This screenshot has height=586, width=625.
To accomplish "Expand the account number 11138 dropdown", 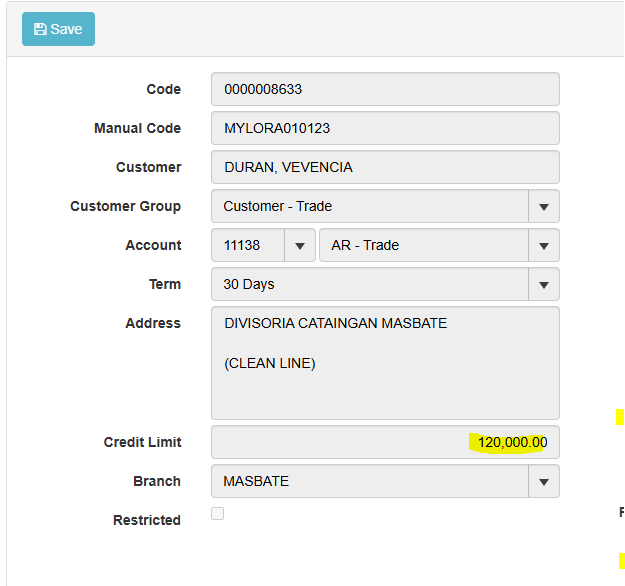I will [299, 245].
